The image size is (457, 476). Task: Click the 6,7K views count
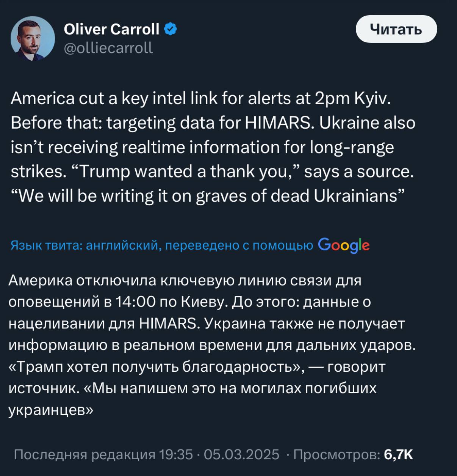coord(398,454)
